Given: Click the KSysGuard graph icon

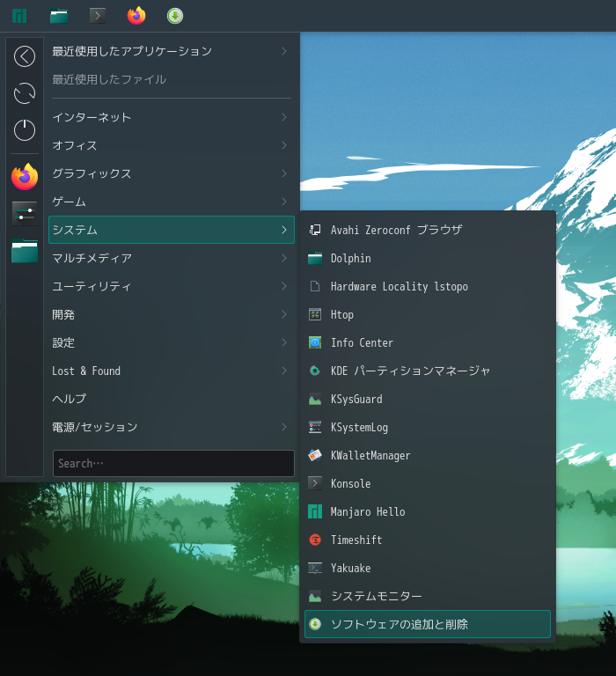Looking at the screenshot, I should [x=315, y=400].
